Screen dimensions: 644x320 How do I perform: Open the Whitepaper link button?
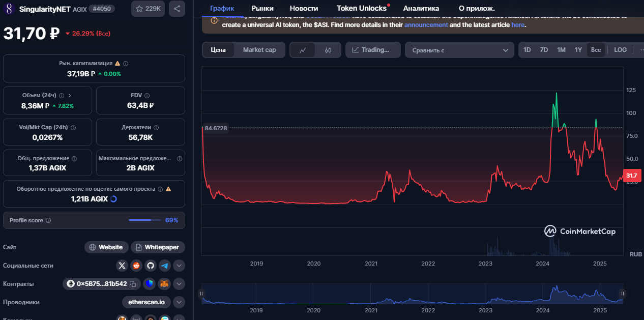click(158, 247)
